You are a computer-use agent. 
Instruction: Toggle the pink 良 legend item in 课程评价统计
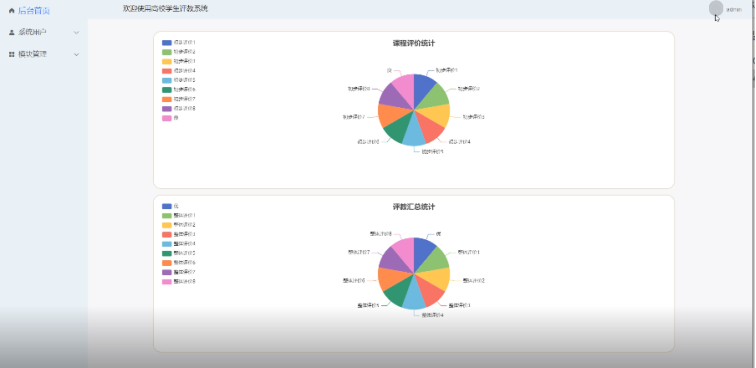click(x=170, y=118)
